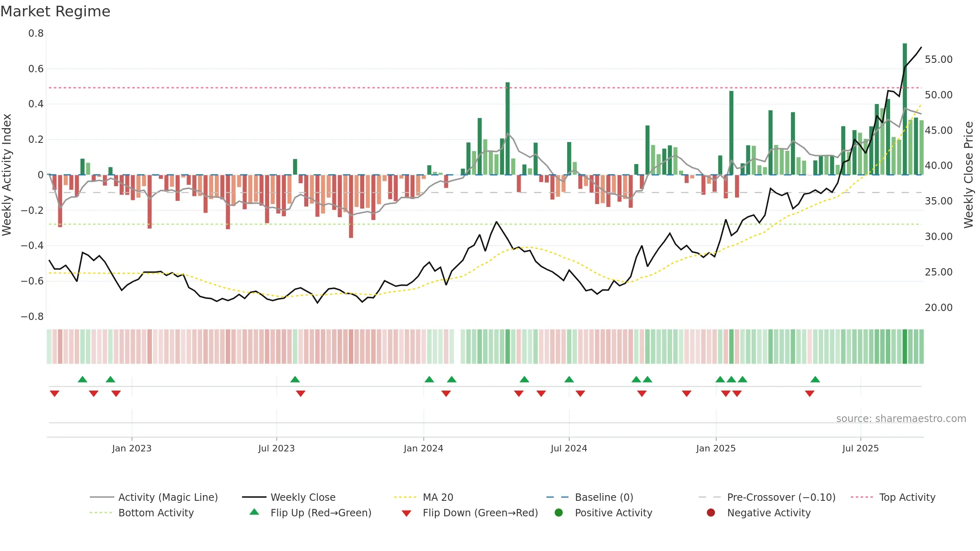The height and width of the screenshot is (551, 980).
Task: Click the last flip-down triangle before Jul 2025
Action: click(810, 393)
